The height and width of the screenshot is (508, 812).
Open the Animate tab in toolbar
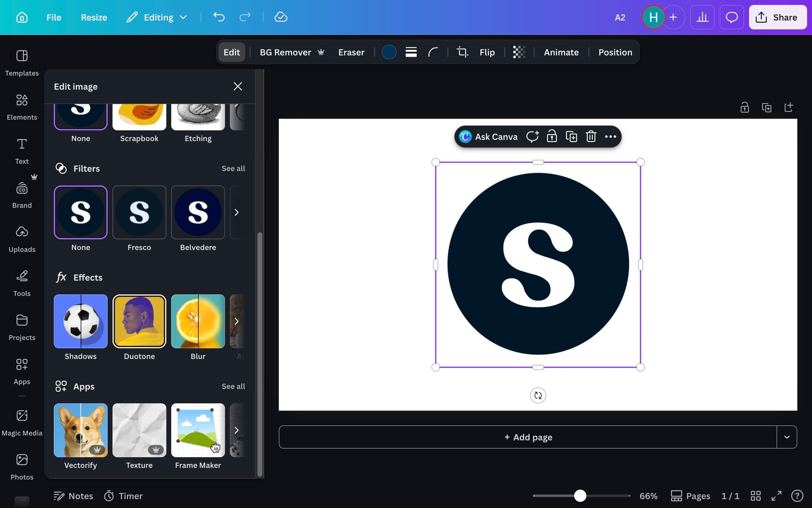[x=561, y=52]
